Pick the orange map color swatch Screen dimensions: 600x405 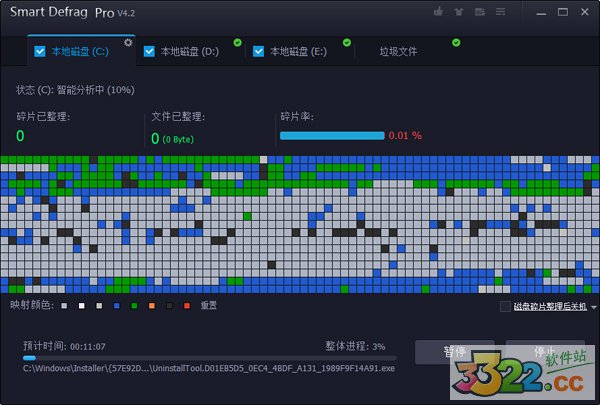152,305
